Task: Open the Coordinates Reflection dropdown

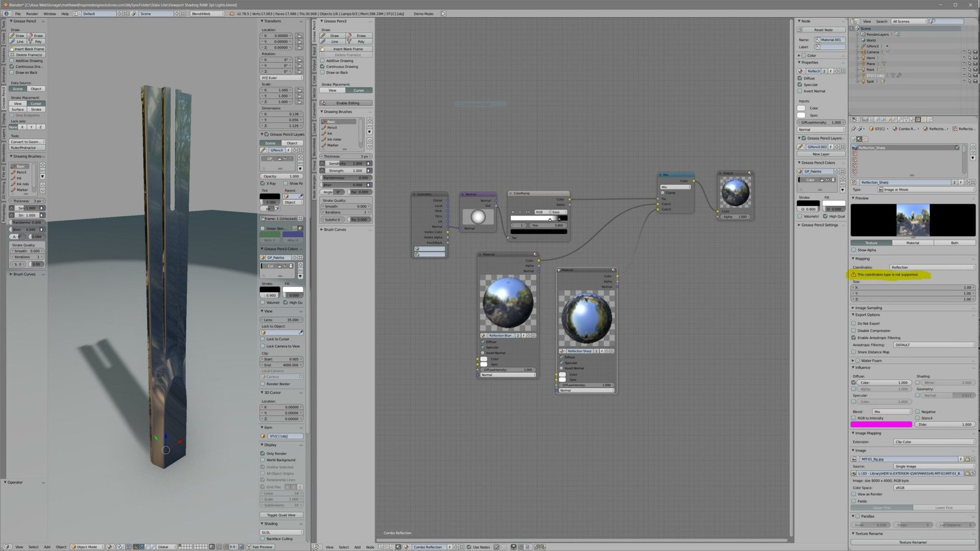Action: [932, 268]
